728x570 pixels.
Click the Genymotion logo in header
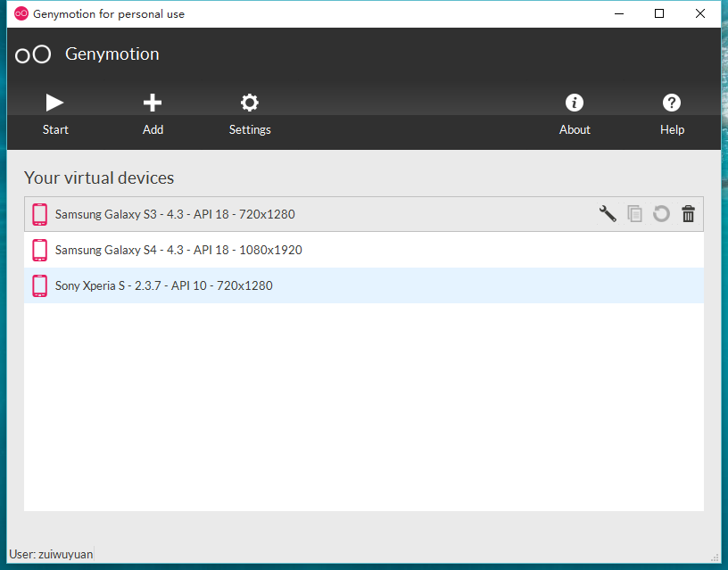33,54
